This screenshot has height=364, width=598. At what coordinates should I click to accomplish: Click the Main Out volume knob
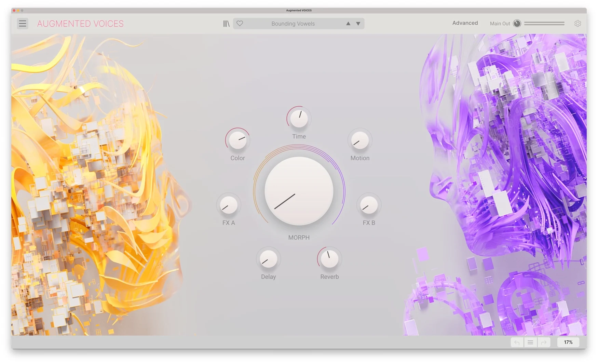pyautogui.click(x=517, y=24)
